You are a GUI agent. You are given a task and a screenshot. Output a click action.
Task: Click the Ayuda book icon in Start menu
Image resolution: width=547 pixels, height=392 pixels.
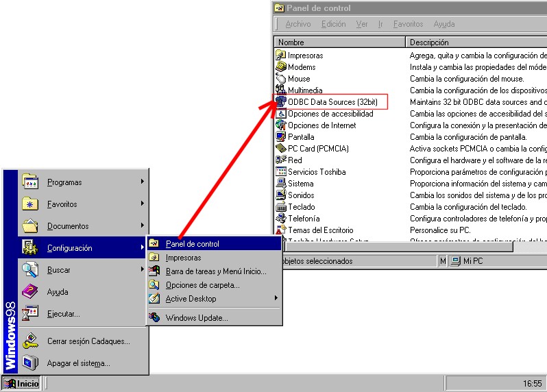pyautogui.click(x=30, y=291)
